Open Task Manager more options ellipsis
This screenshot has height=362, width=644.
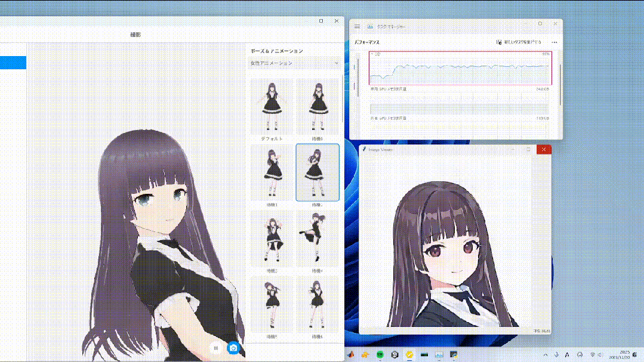[554, 43]
